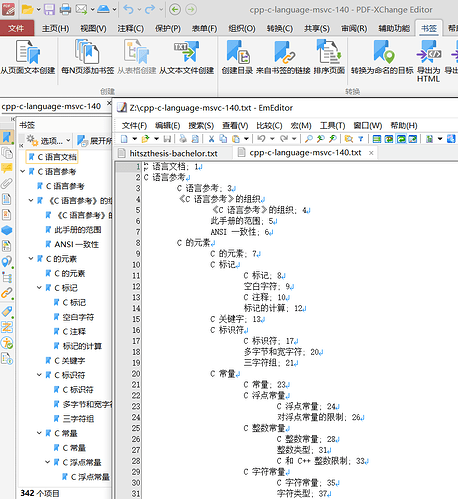This screenshot has width=458, height=499.
Task: Click 每N页添加书签 ribbon icon
Action: [87, 57]
